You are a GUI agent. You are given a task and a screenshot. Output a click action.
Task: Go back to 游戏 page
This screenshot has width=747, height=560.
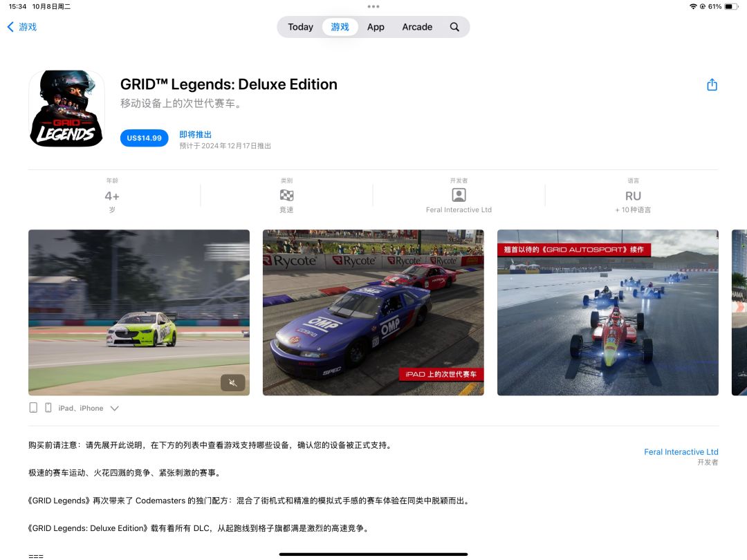(x=22, y=27)
